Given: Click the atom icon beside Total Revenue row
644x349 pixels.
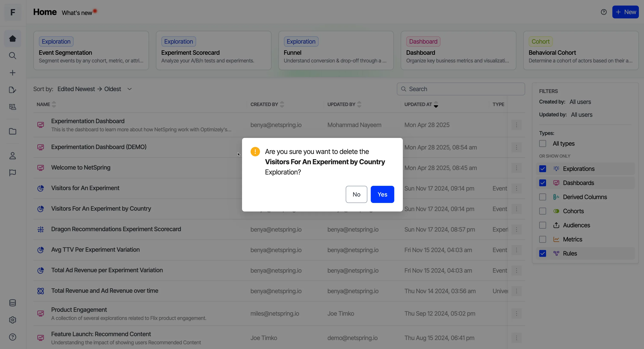Looking at the screenshot, I should (x=40, y=291).
